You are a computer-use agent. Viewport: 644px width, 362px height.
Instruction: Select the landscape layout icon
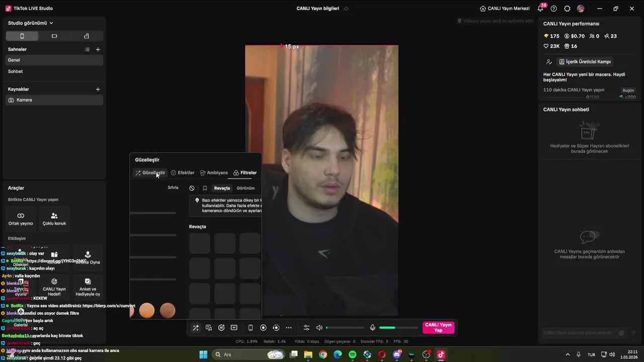click(x=54, y=36)
